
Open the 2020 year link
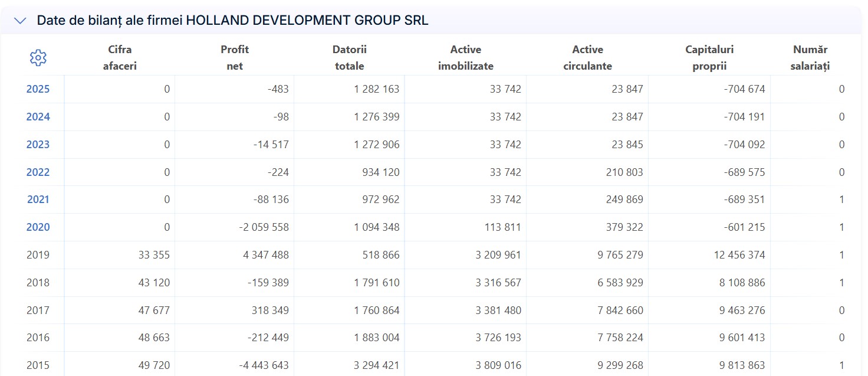38,227
